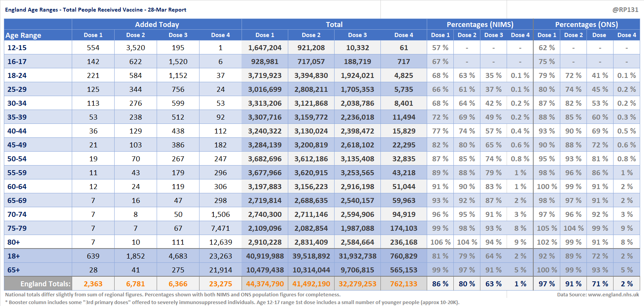The width and height of the screenshot is (644, 306).
Task: Click the Percentages (NIMS) header
Action: [480, 24]
